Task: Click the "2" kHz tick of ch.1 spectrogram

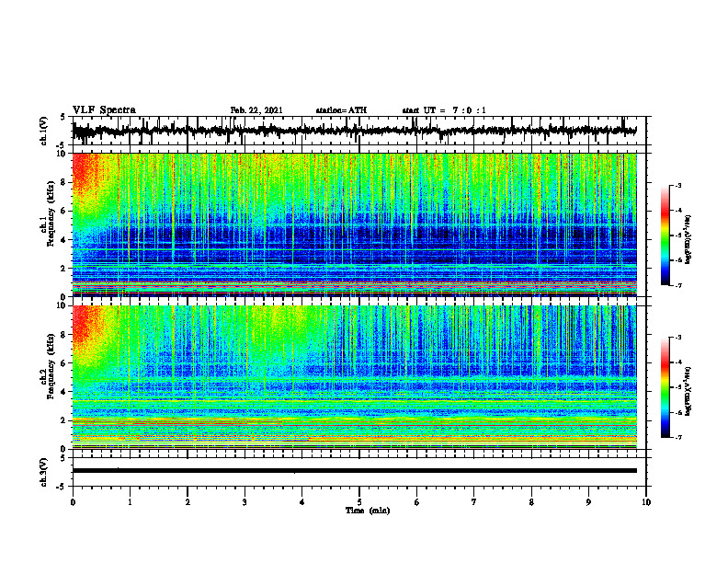Action: pyautogui.click(x=65, y=269)
